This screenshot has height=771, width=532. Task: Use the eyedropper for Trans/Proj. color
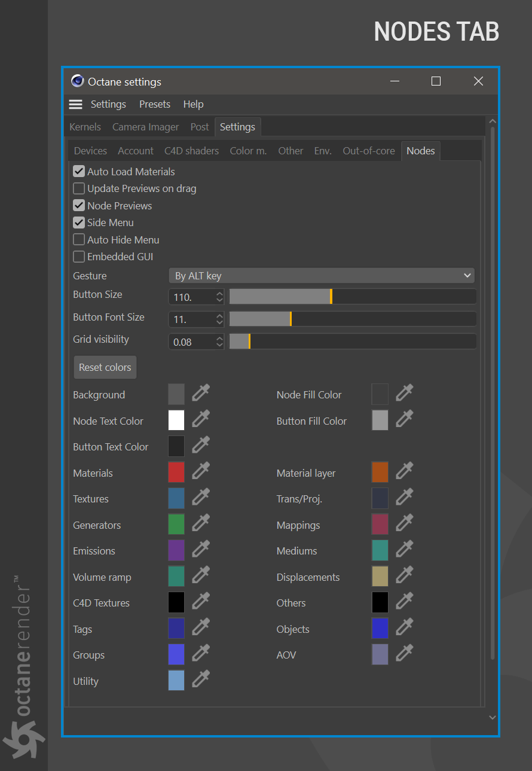405,497
